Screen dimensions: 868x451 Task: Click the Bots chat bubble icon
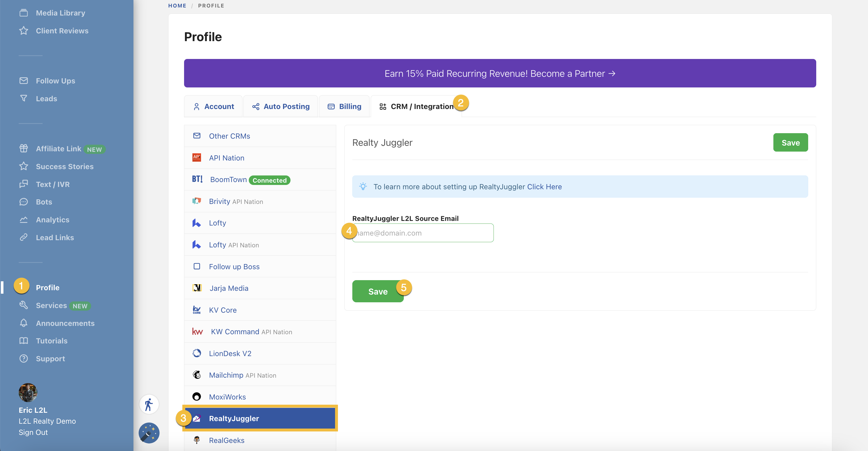click(24, 202)
